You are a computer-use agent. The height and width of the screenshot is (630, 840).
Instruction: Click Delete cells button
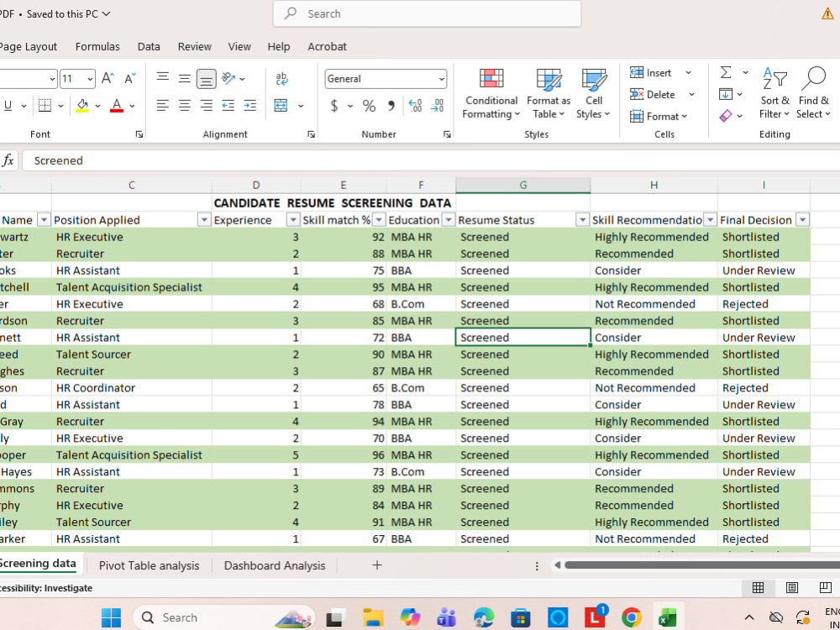pyautogui.click(x=653, y=94)
